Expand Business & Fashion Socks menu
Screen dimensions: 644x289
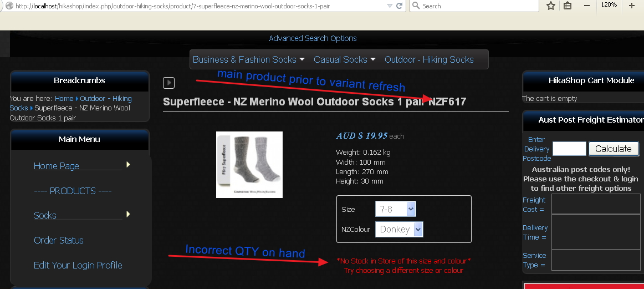pos(248,59)
